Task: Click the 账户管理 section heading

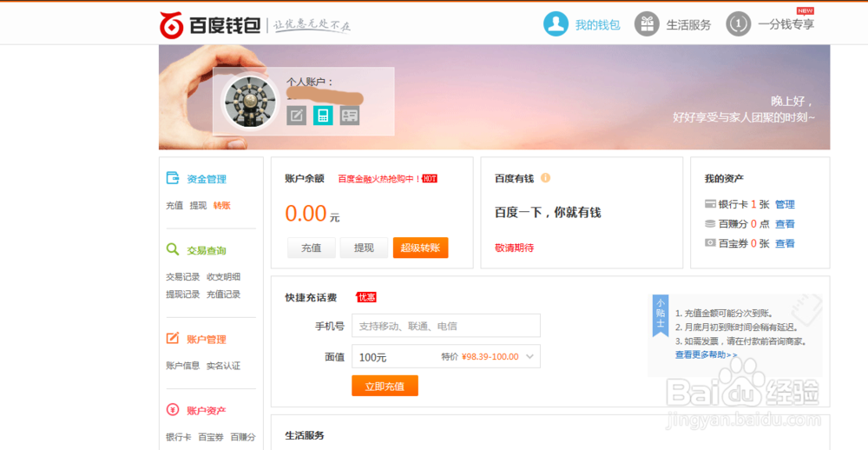Action: (x=207, y=339)
